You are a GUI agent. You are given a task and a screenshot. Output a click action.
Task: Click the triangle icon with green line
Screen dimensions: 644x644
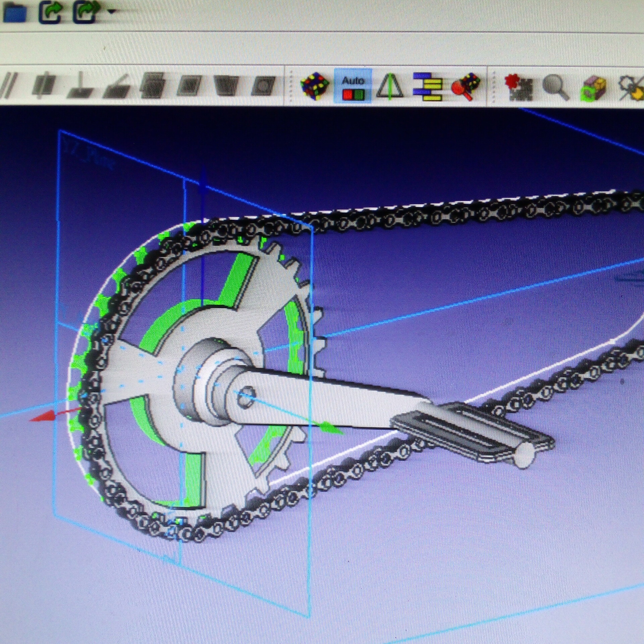point(390,87)
